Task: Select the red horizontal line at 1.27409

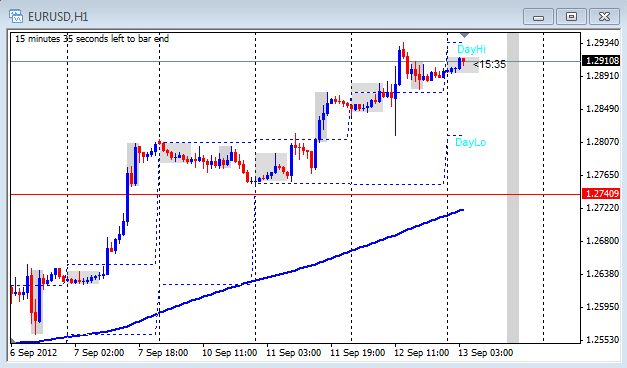Action: tap(280, 195)
